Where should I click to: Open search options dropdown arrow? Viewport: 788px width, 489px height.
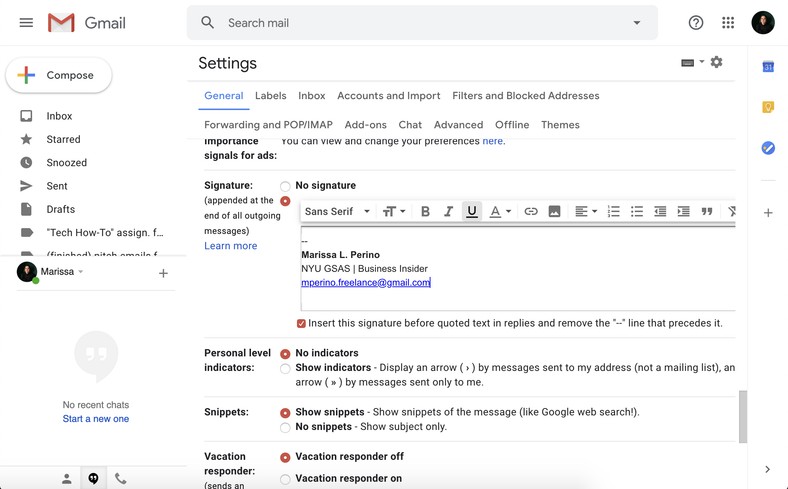(637, 23)
